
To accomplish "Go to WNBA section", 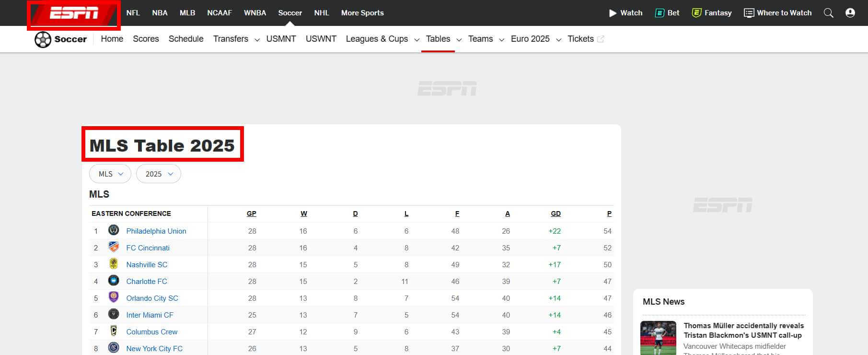I will tap(255, 13).
